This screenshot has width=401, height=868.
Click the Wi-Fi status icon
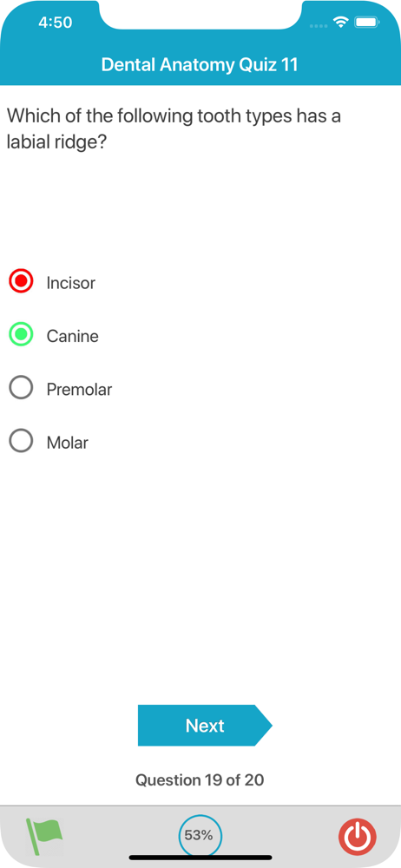[340, 23]
